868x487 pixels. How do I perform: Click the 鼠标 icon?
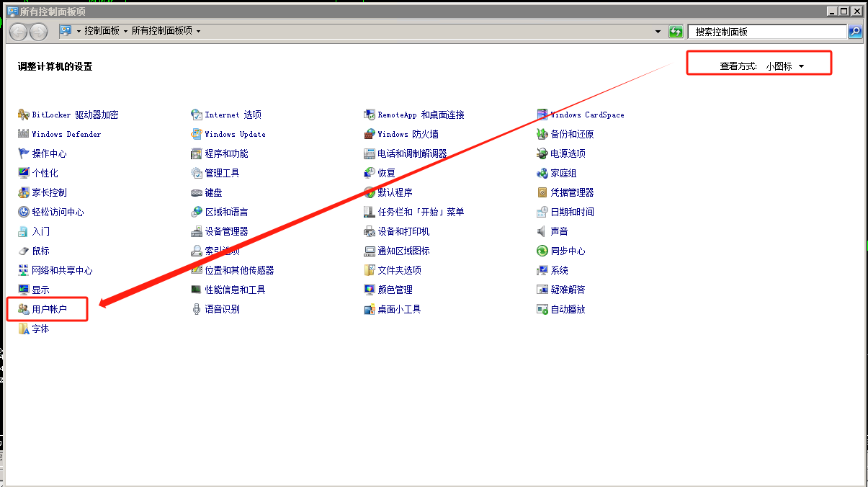coord(24,251)
